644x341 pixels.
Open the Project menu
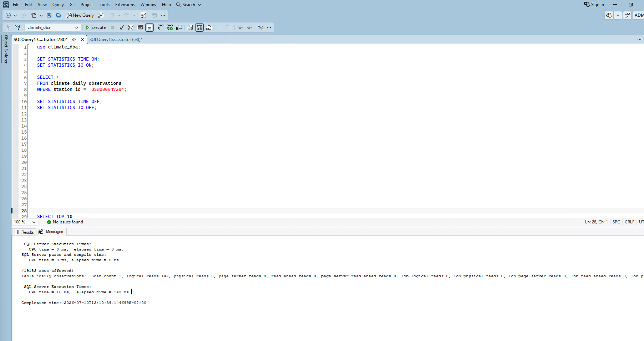[87, 5]
